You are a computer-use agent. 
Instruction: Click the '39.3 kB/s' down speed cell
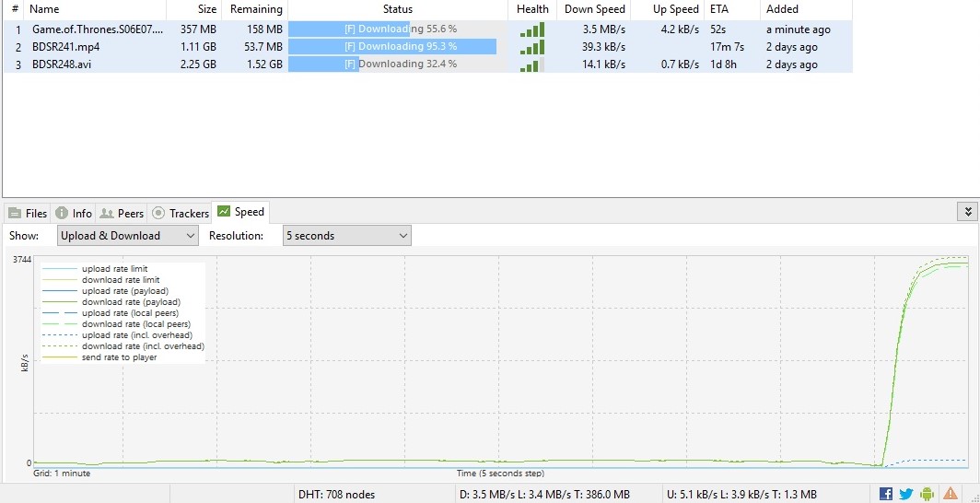[x=600, y=47]
